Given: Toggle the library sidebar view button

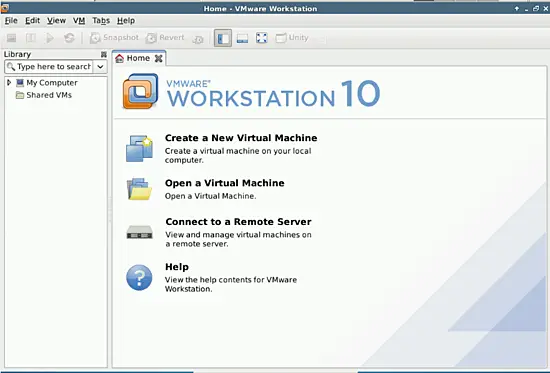Looking at the screenshot, I should tap(223, 38).
